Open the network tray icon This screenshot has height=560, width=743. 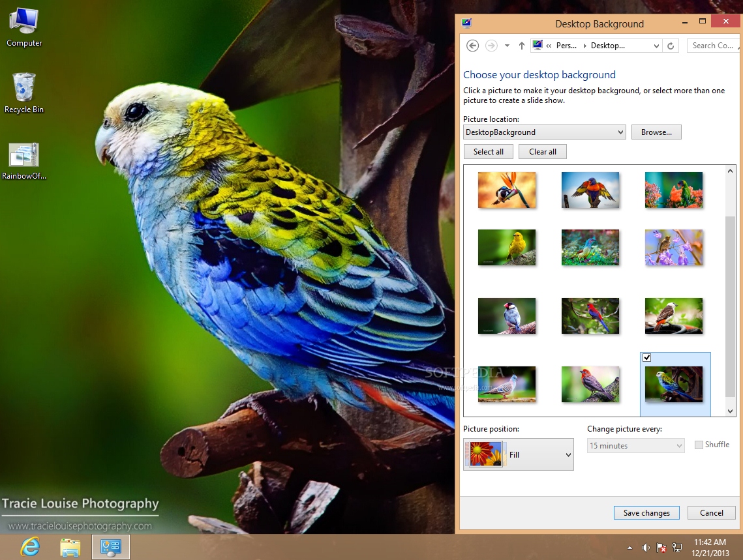click(677, 548)
